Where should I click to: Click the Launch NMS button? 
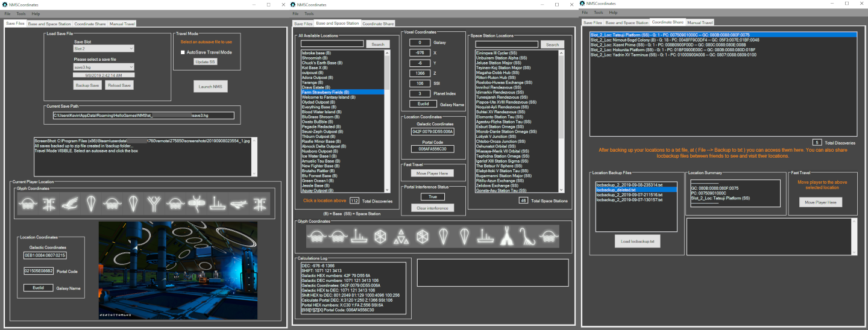click(210, 87)
